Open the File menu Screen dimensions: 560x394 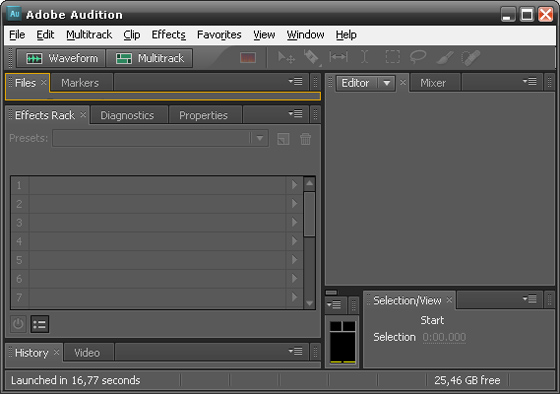pos(17,35)
